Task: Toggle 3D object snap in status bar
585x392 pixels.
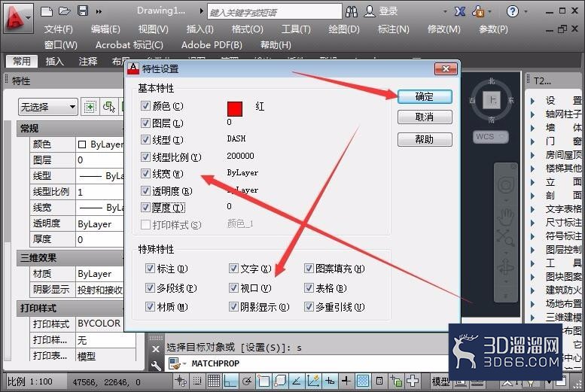Action: coord(280,381)
